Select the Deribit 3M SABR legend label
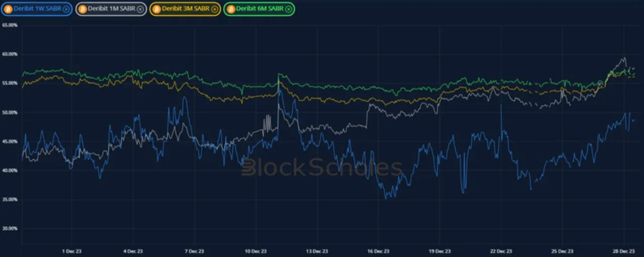 185,9
